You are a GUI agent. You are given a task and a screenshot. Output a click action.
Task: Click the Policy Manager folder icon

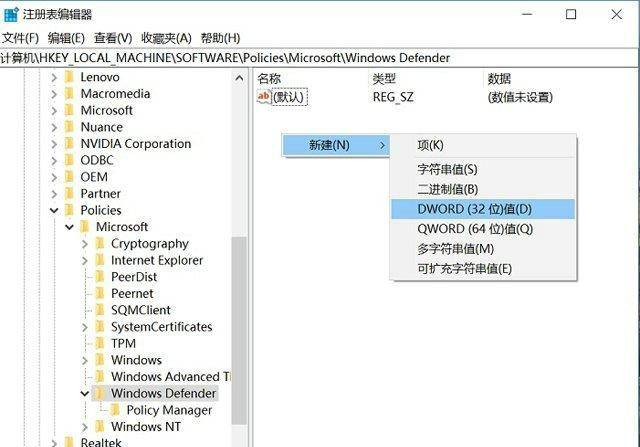[116, 410]
